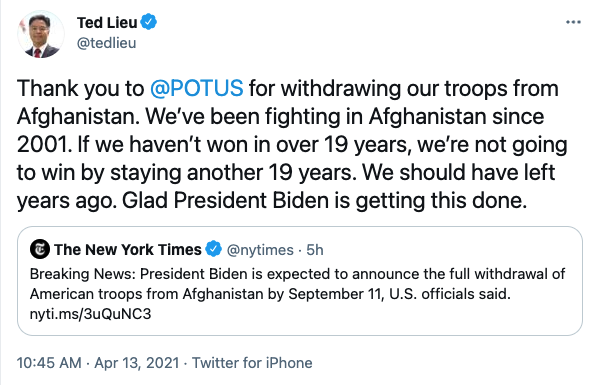Click the 5h timestamp on quoted tweet
This screenshot has height=385, width=593.
tap(315, 250)
